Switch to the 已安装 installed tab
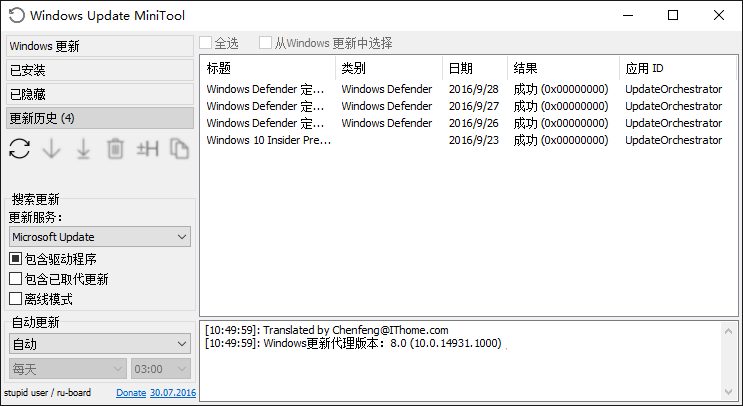 100,70
